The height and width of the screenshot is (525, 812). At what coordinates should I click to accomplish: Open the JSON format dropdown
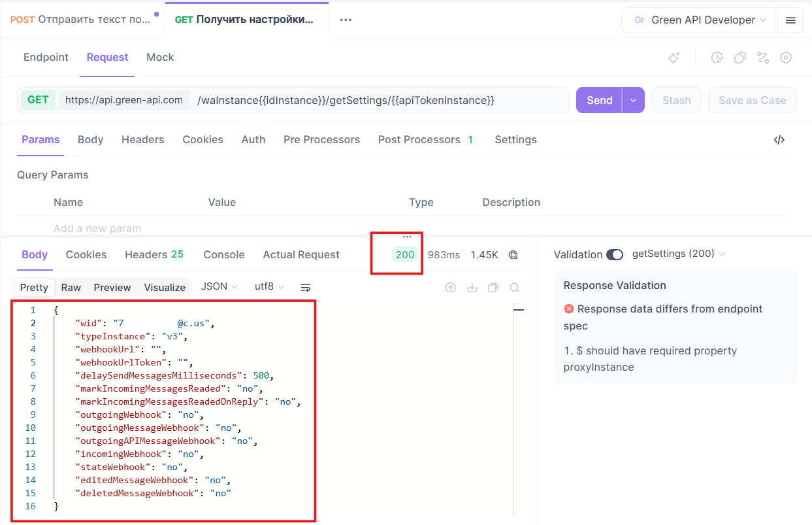pyautogui.click(x=219, y=287)
